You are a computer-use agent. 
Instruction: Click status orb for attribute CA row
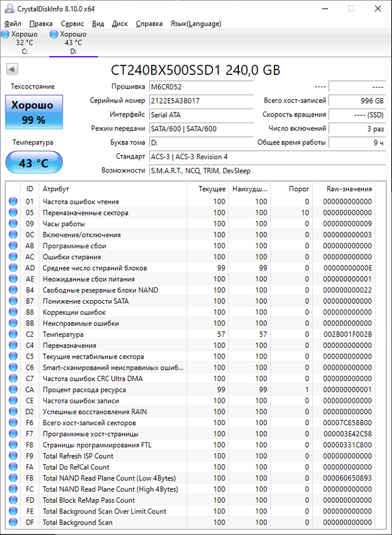tap(13, 389)
